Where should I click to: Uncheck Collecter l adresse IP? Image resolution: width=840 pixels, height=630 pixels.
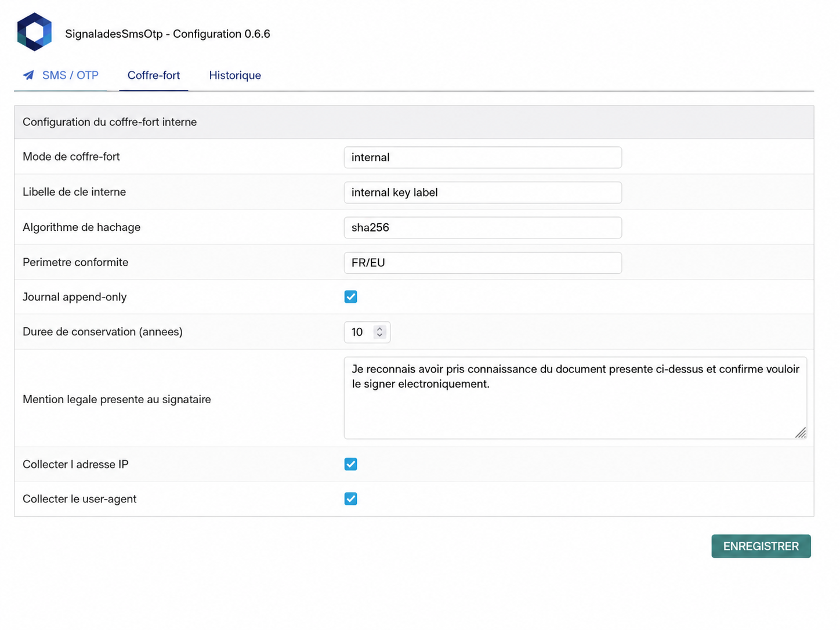tap(350, 464)
